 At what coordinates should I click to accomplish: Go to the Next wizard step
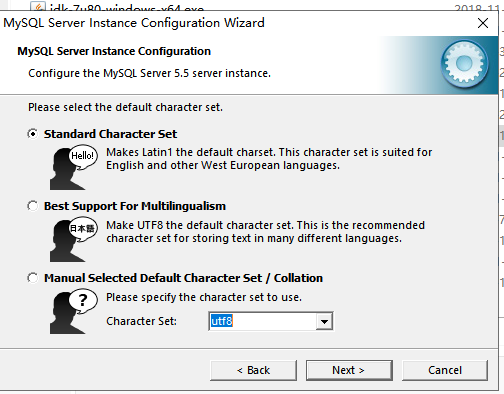point(349,370)
